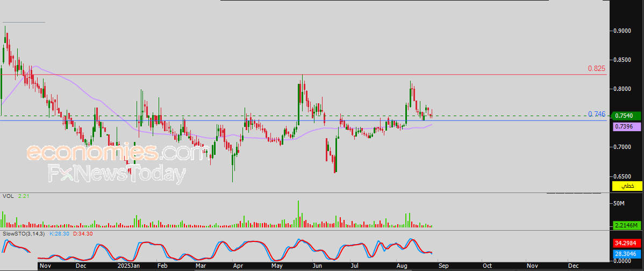Open the SlowSTO(3,14,3) indicator label
The image size is (644, 271).
(x=24, y=234)
